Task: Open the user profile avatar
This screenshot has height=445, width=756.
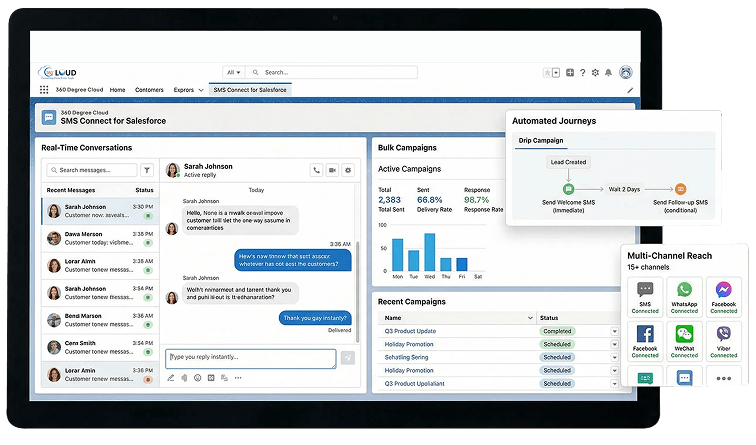Action: click(626, 72)
